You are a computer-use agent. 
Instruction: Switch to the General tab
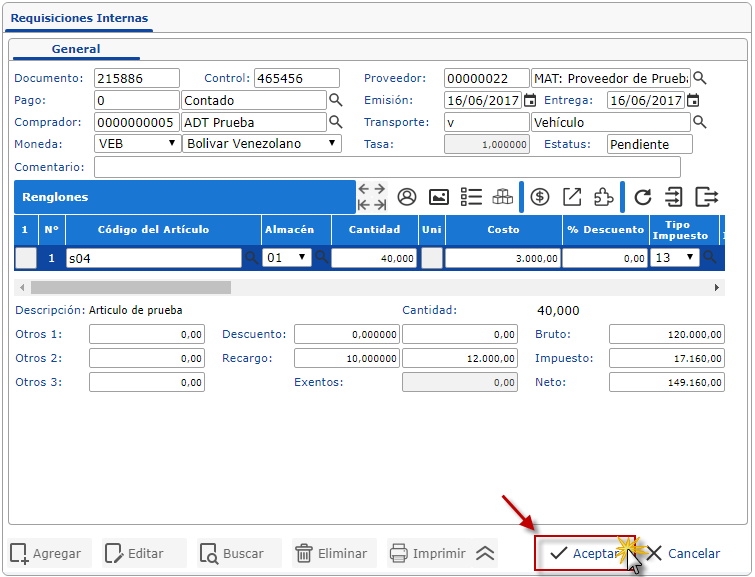[76, 49]
